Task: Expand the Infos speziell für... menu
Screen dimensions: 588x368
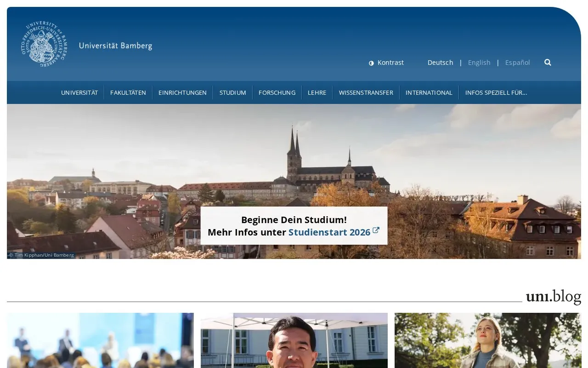Action: pos(496,92)
